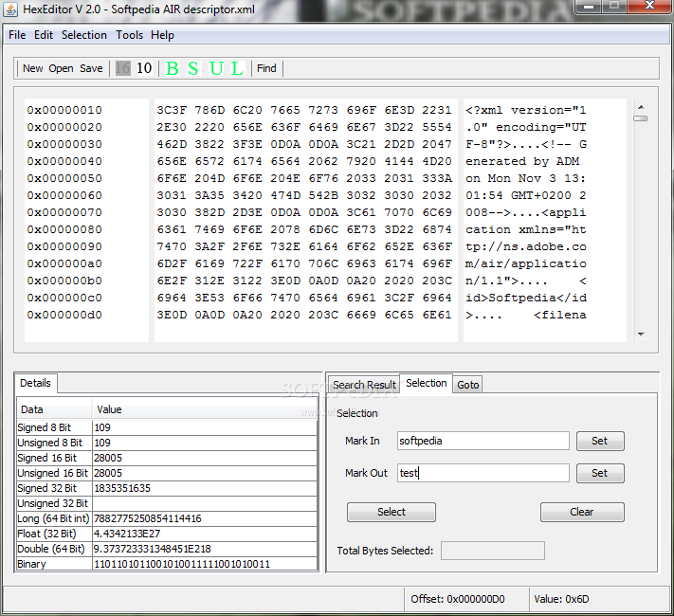Click the Value column header
This screenshot has height=616, width=674.
click(205, 409)
